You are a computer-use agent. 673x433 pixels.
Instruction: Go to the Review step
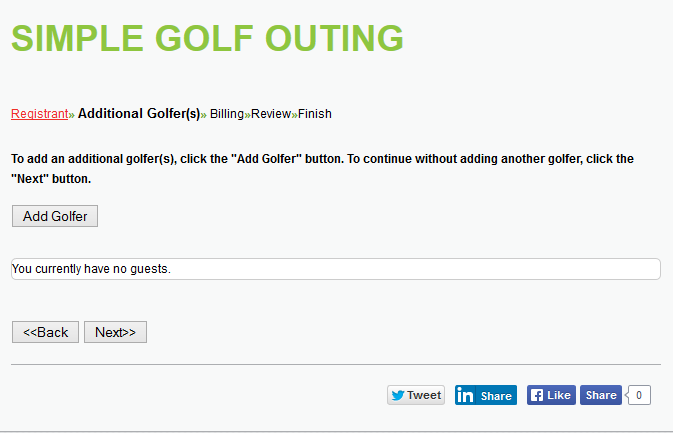[271, 114]
